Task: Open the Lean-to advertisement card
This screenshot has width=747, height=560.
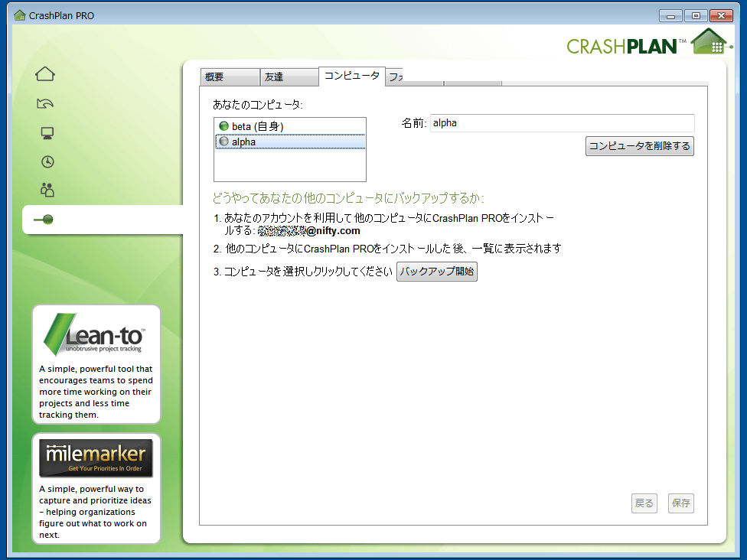Action: [x=96, y=364]
